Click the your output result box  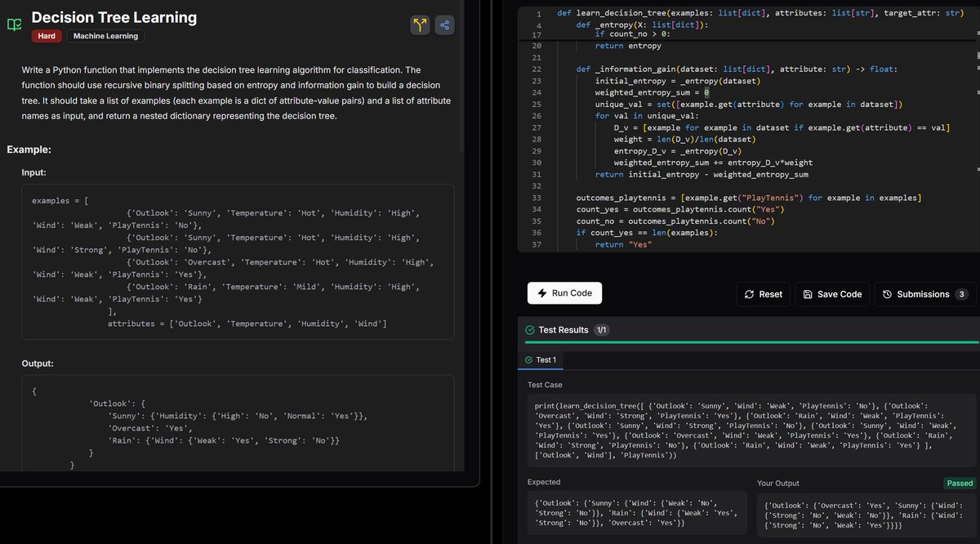(x=866, y=513)
